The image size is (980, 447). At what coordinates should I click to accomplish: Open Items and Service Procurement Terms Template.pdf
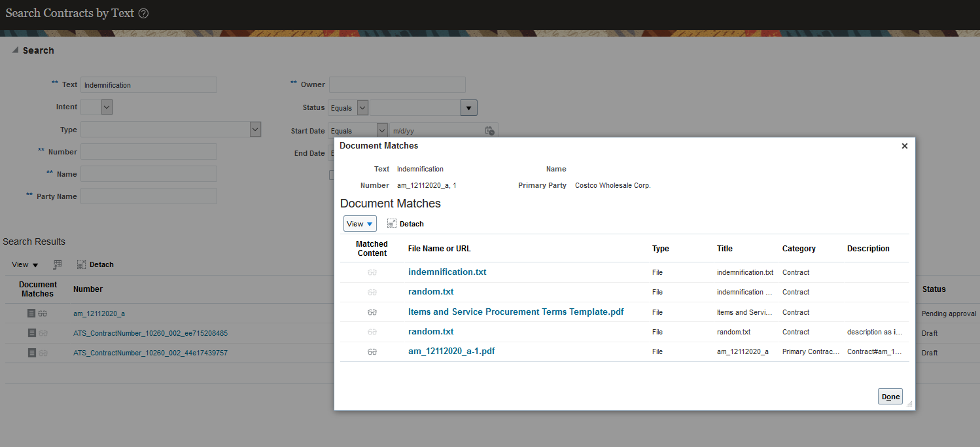(516, 312)
